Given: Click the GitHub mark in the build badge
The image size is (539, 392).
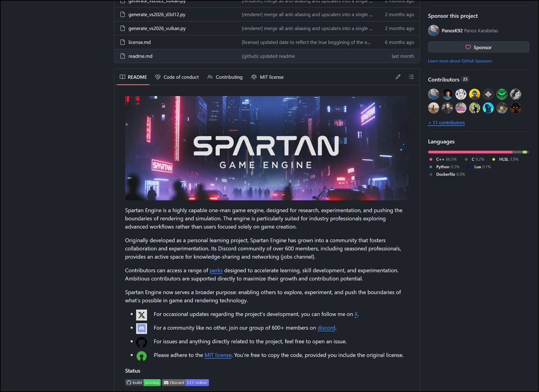Looking at the screenshot, I should pos(129,383).
